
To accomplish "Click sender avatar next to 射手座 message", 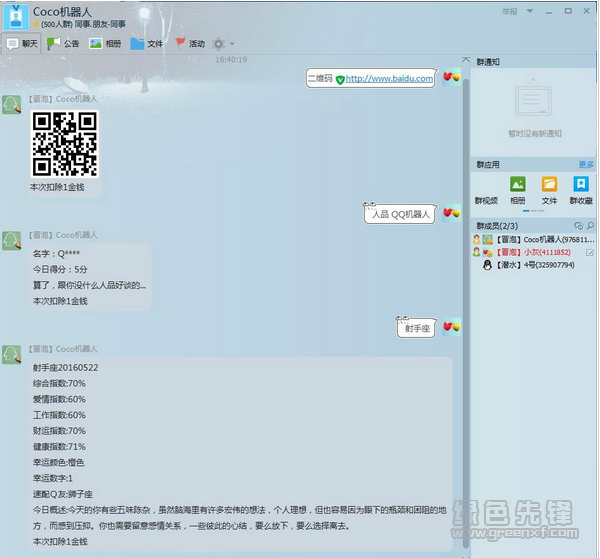I will coord(452,327).
